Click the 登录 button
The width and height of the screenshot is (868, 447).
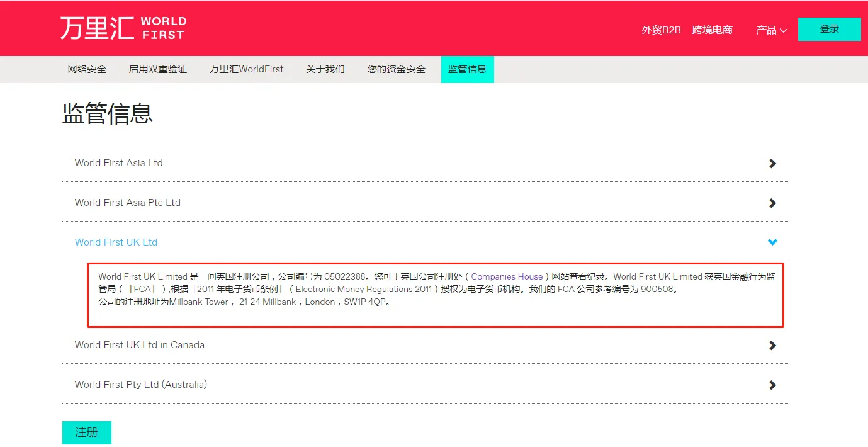(x=830, y=29)
